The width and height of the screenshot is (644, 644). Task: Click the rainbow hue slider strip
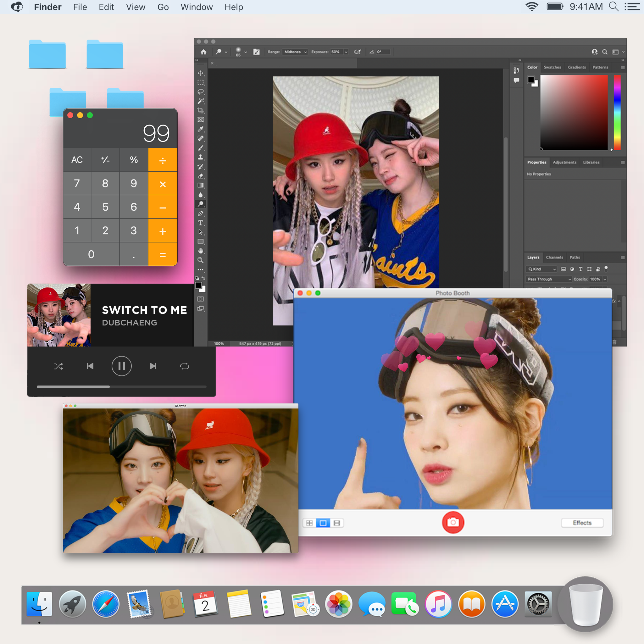(617, 112)
